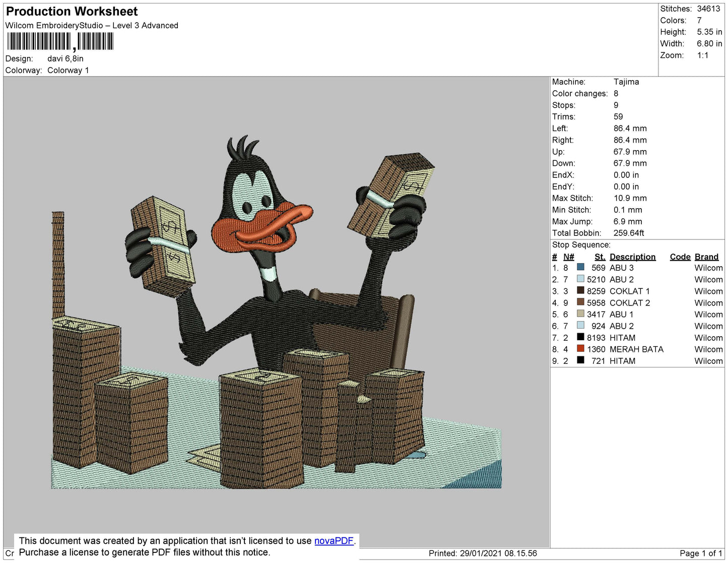Click the black swatch beside stitch count 8193

click(x=580, y=337)
